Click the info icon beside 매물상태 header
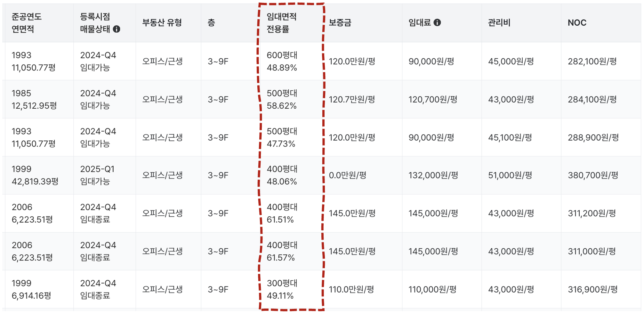Screen dimensions: 644x314 [x=117, y=29]
